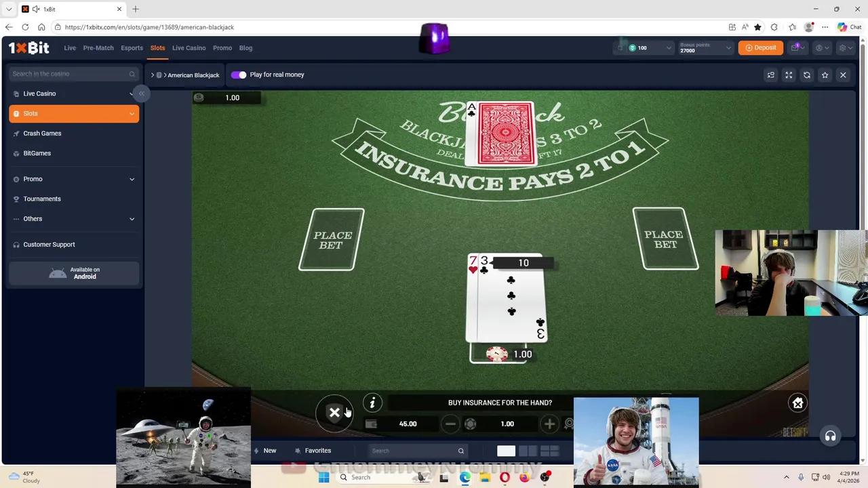Open the Pre-Match tab
The height and width of the screenshot is (488, 868).
pyautogui.click(x=98, y=48)
